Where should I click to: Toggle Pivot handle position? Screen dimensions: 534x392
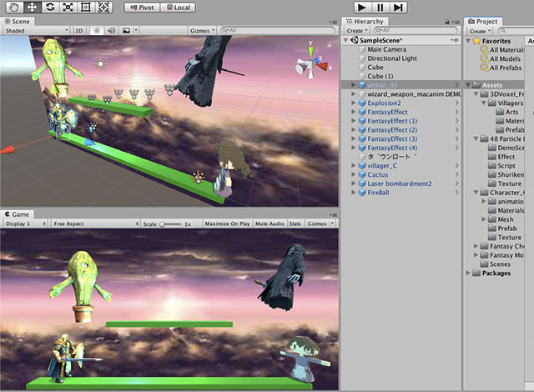[x=142, y=8]
